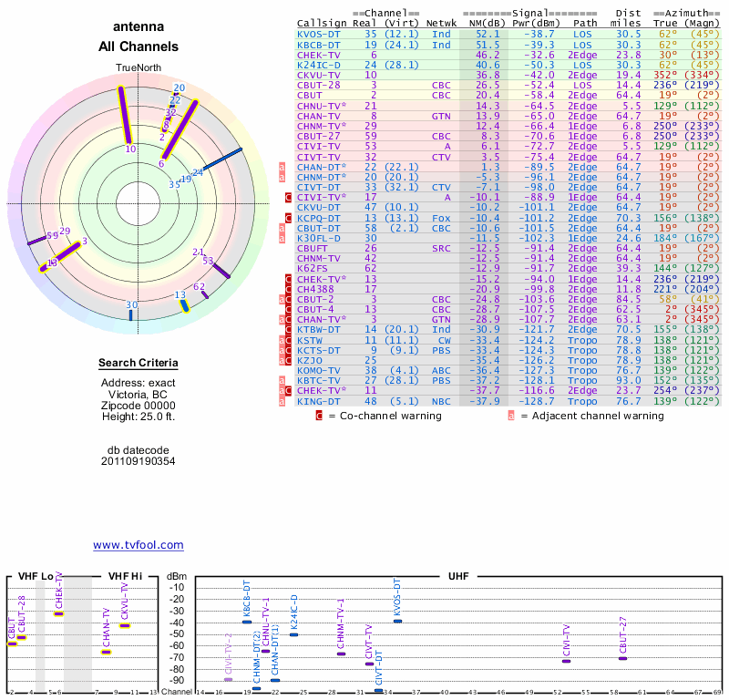Select the CBUT-27 callsign
729x700 pixels.
319,137
